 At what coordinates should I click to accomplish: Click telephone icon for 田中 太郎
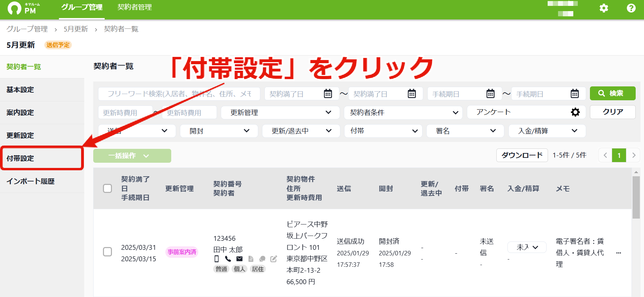(228, 259)
